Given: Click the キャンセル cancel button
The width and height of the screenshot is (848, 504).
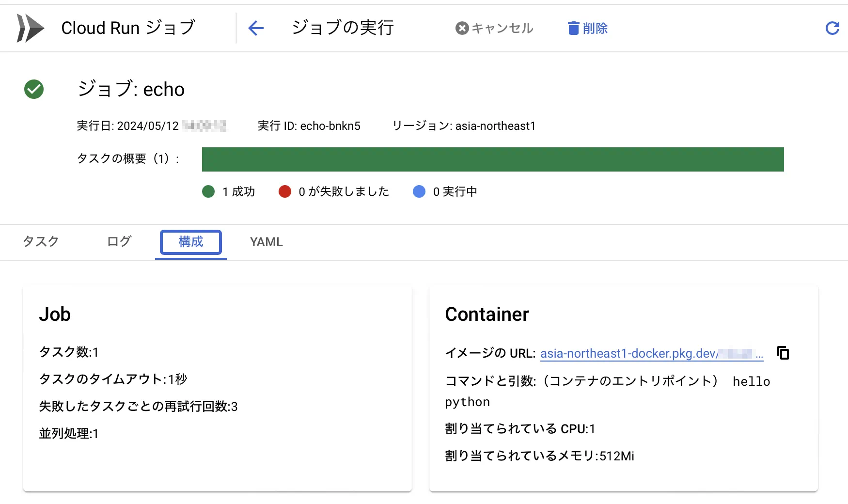Looking at the screenshot, I should point(494,28).
